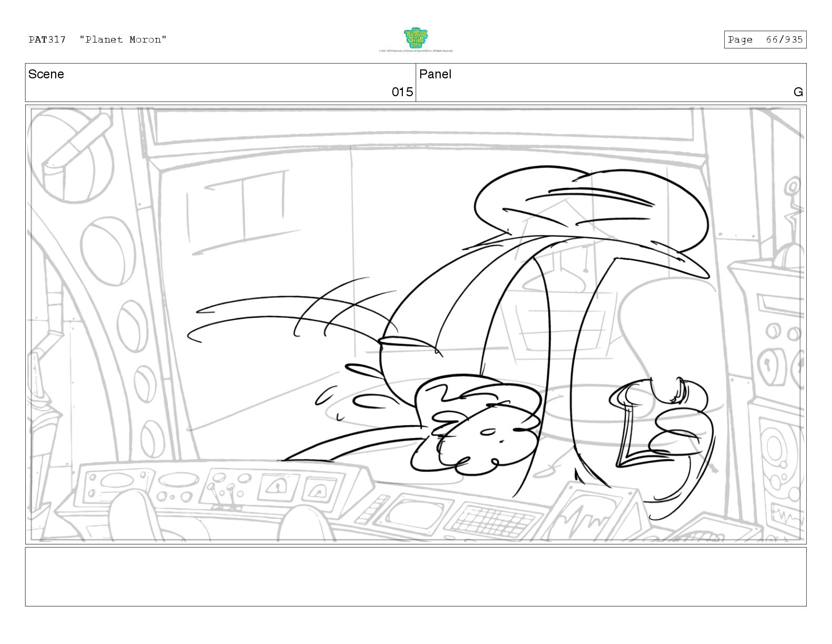
Task: Click the storyboard drawing panel
Action: (415, 324)
